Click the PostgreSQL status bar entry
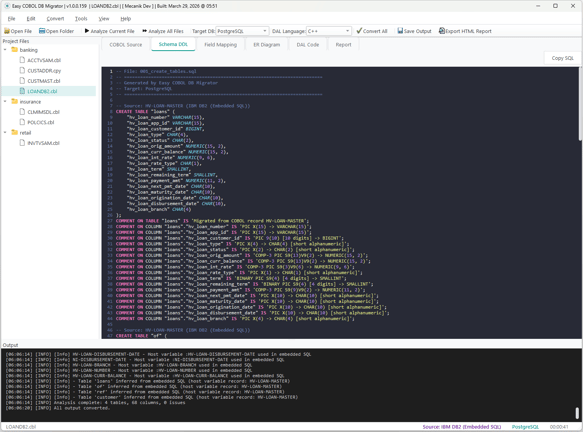This screenshot has width=583, height=432. click(x=525, y=427)
